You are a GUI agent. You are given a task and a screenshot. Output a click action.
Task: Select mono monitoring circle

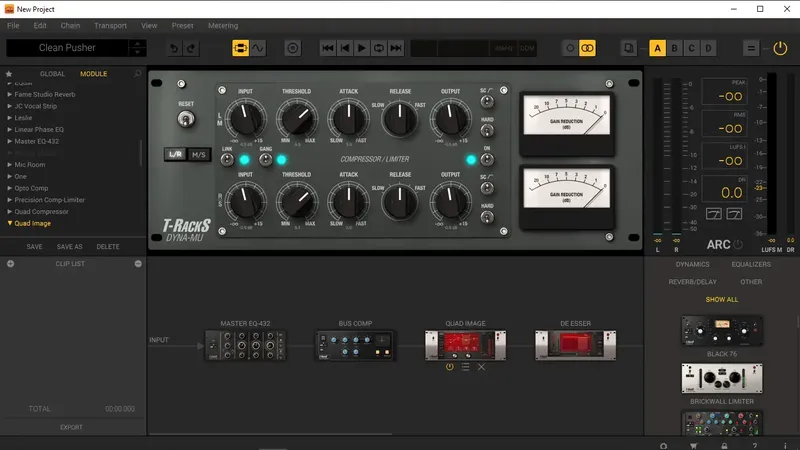point(570,48)
